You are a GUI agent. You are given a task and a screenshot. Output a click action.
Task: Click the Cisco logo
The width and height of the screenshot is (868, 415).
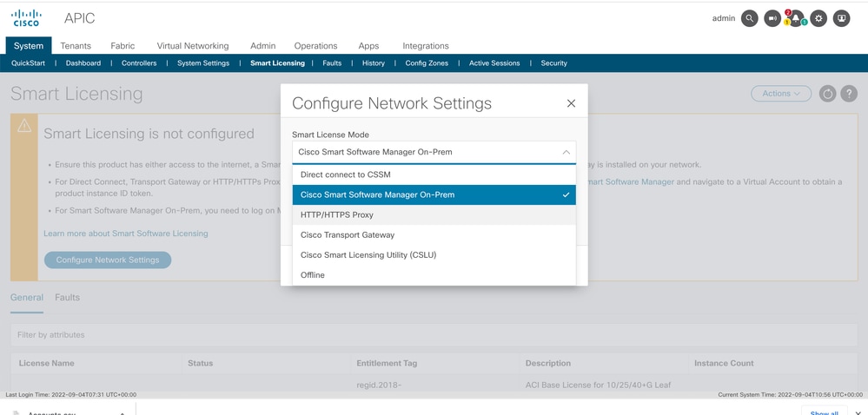point(26,17)
